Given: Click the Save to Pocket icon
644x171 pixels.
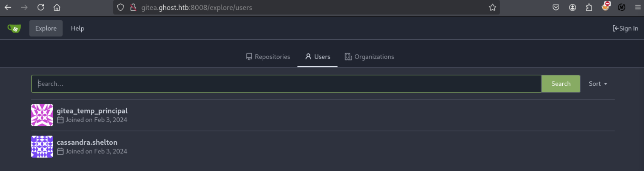Looking at the screenshot, I should (x=556, y=7).
